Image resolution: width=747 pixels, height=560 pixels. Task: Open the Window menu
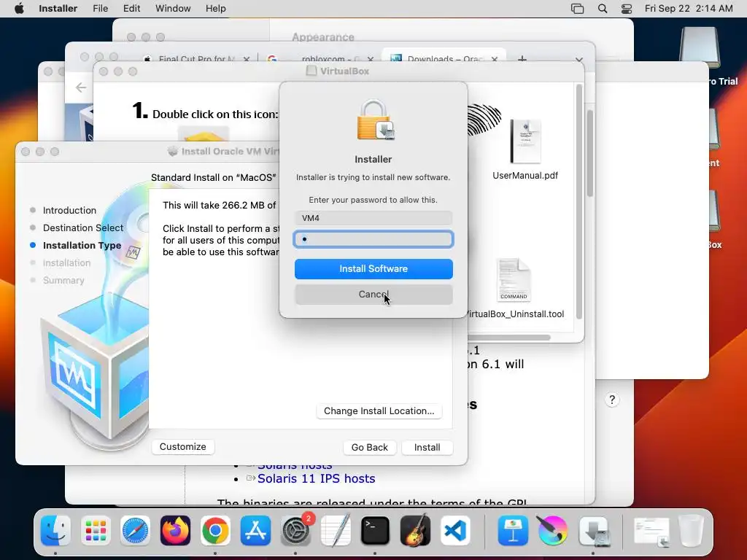173,9
